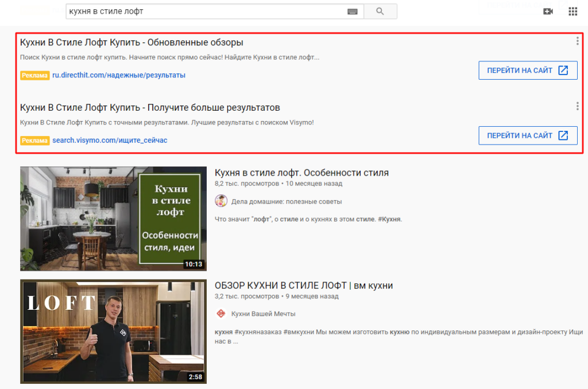The image size is (588, 389).
Task: Open ad title 'Получите больше результатов'
Action: (150, 108)
